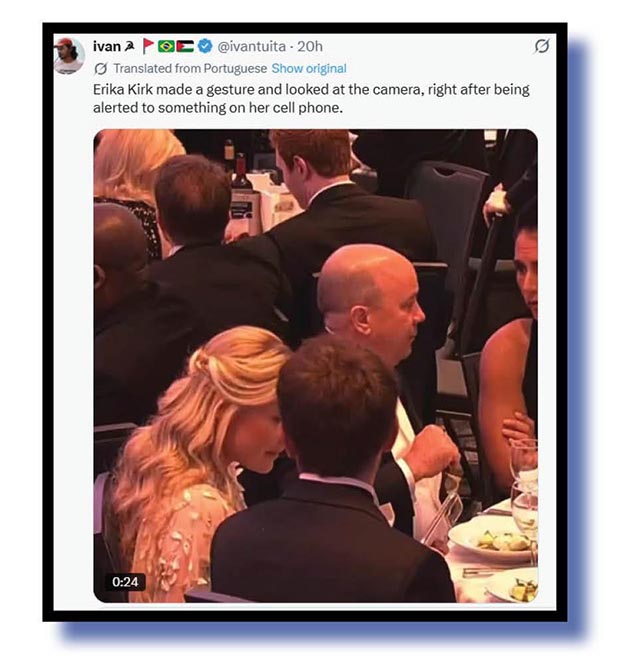
Task: Show original Portuguese text
Action: [309, 69]
